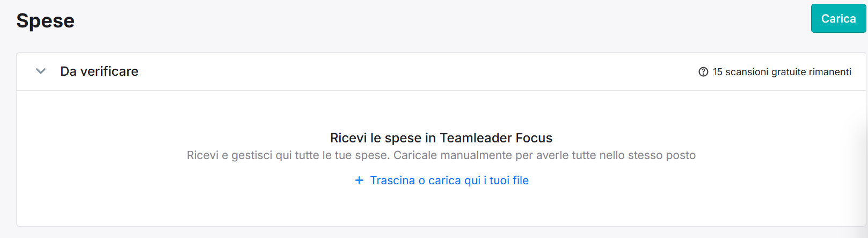Click Ricevi le spese in Teamleader Focus heading
868x238 pixels.
click(x=441, y=138)
